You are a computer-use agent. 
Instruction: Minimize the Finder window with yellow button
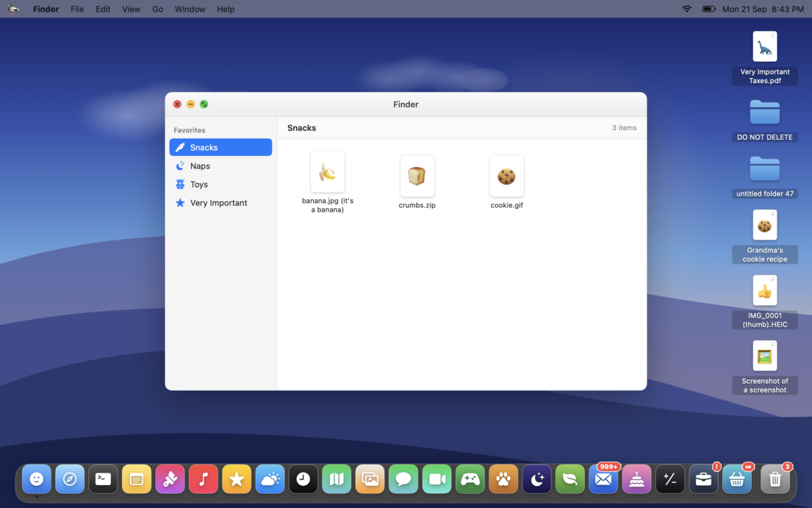pyautogui.click(x=190, y=104)
